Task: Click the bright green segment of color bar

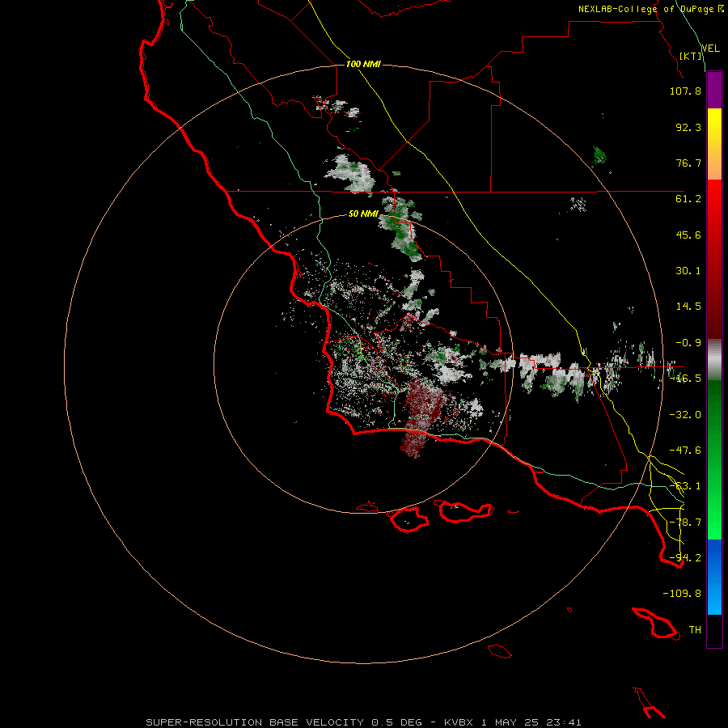Action: pos(714,459)
